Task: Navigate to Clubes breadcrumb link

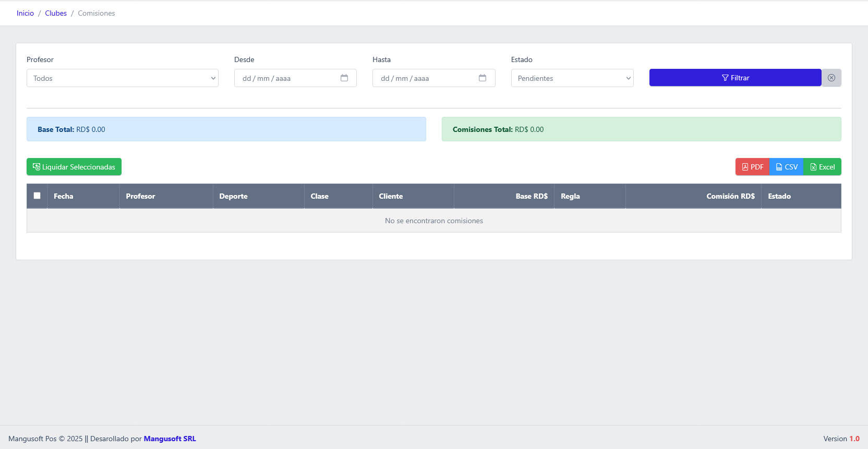Action: 56,13
